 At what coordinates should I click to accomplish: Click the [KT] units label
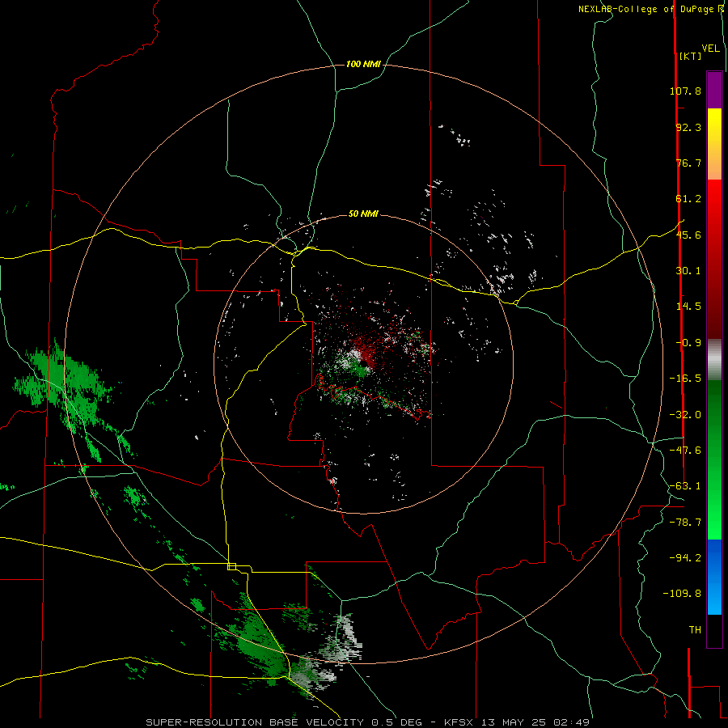(690, 56)
